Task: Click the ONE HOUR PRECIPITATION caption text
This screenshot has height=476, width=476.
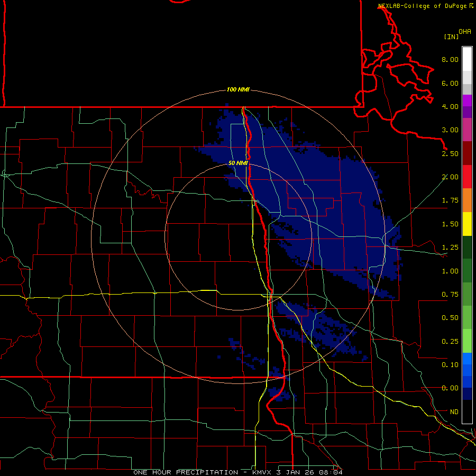Action: [x=186, y=472]
